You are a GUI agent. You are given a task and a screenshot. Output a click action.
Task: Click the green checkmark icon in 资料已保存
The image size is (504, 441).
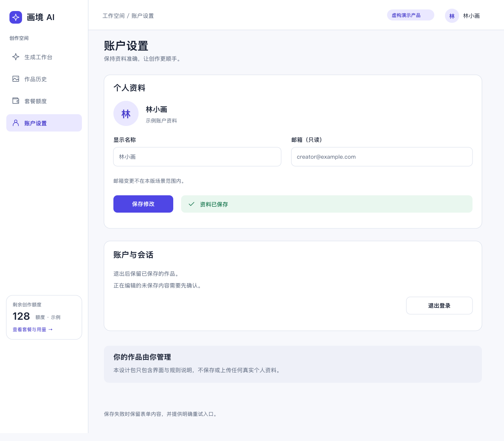[191, 204]
